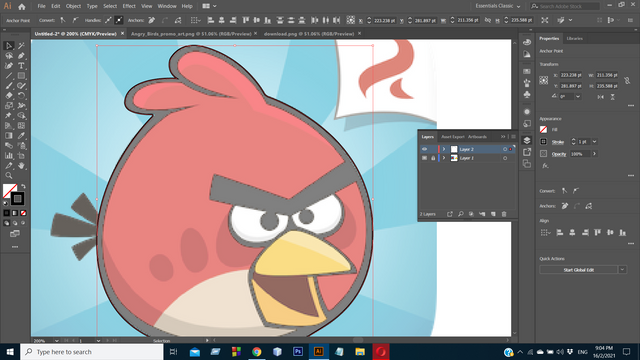Select the Eraser tool

pyautogui.click(x=9, y=96)
